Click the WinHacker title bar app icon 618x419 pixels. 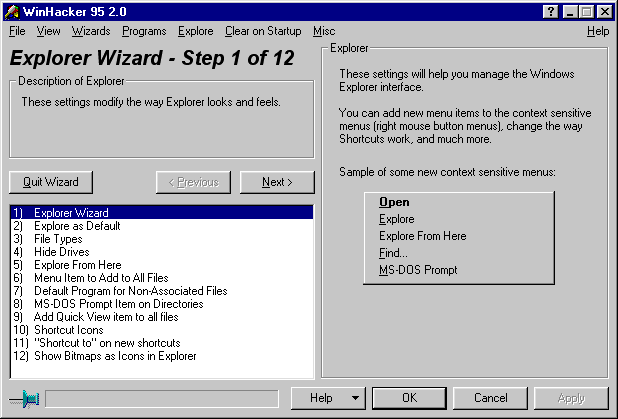pos(11,11)
